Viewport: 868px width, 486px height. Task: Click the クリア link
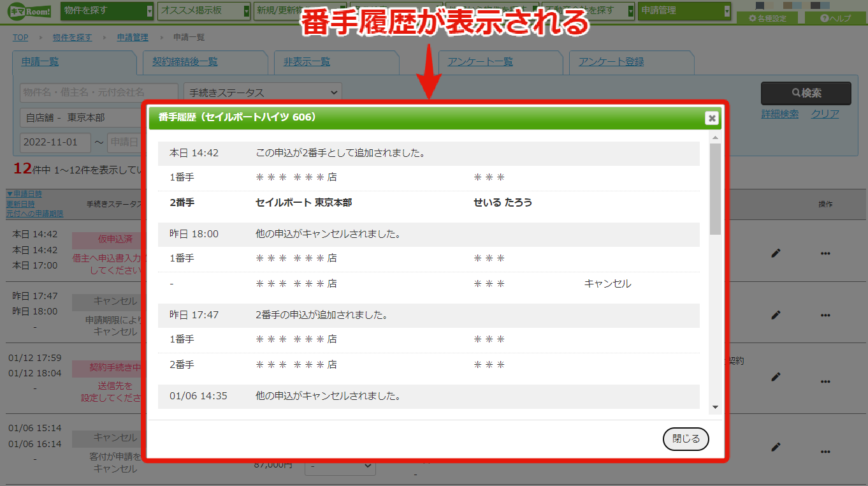point(825,114)
